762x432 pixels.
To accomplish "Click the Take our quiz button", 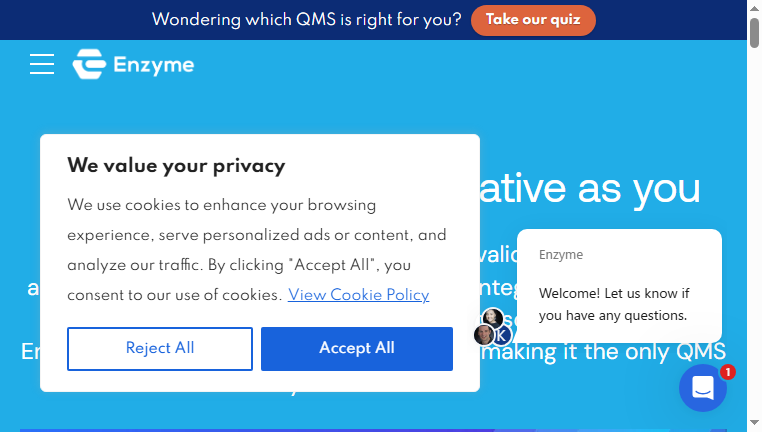I will click(533, 20).
